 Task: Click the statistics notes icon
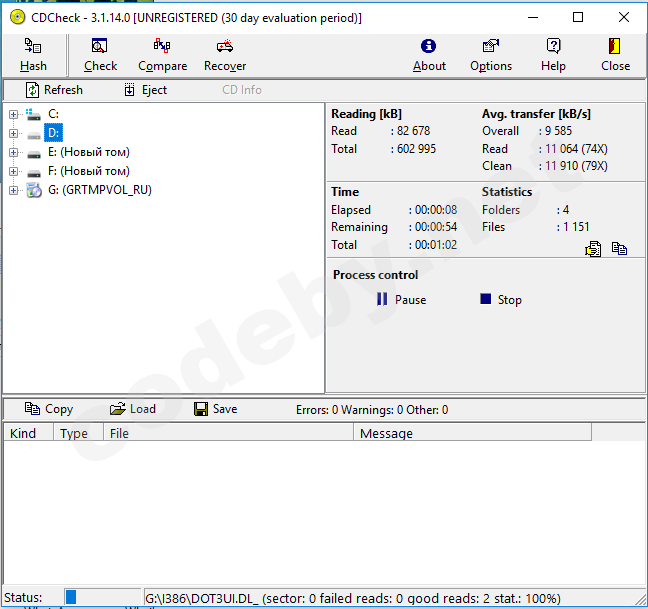tap(593, 249)
